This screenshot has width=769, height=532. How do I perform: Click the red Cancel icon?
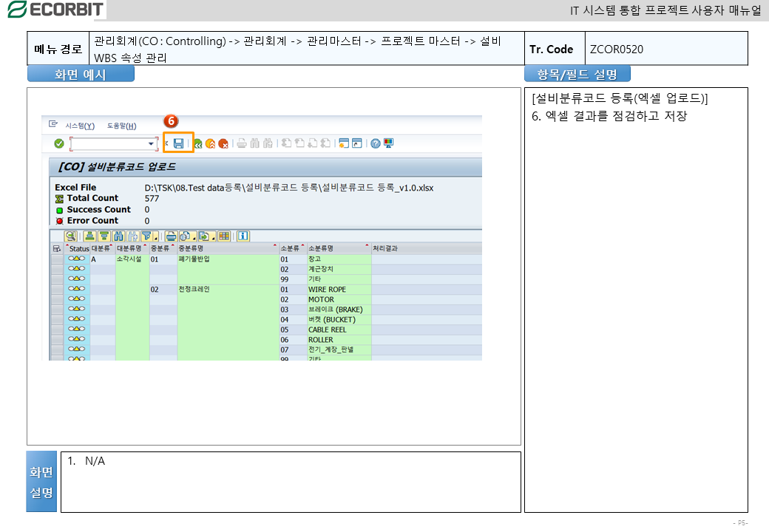[223, 143]
